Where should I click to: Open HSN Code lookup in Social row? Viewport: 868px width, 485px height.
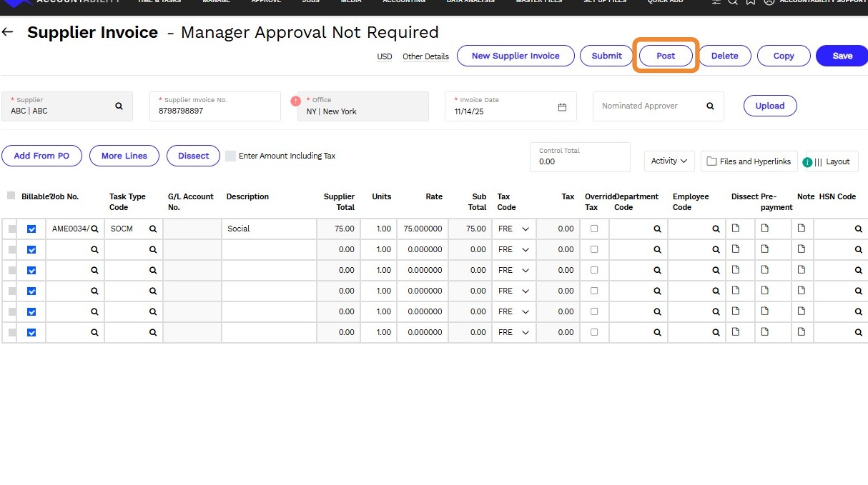tap(859, 229)
